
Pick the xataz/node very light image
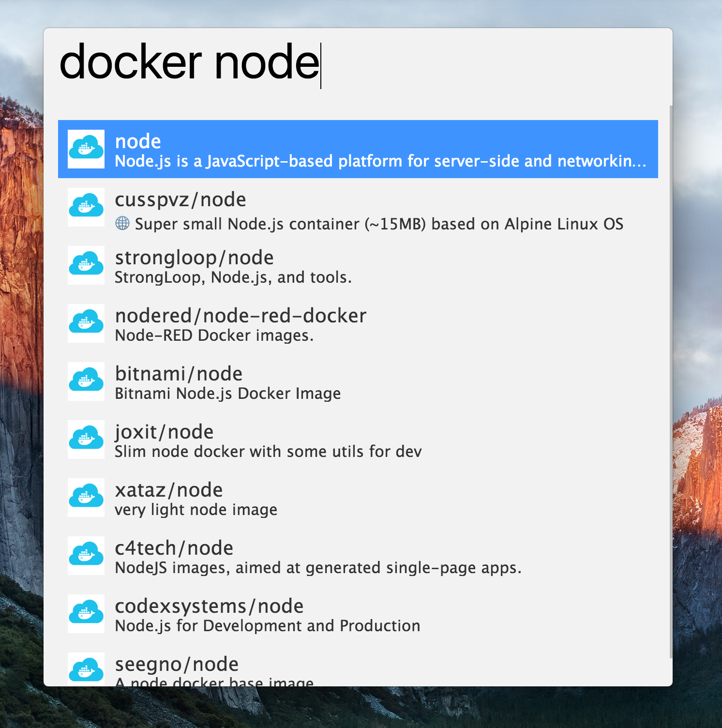[196, 499]
